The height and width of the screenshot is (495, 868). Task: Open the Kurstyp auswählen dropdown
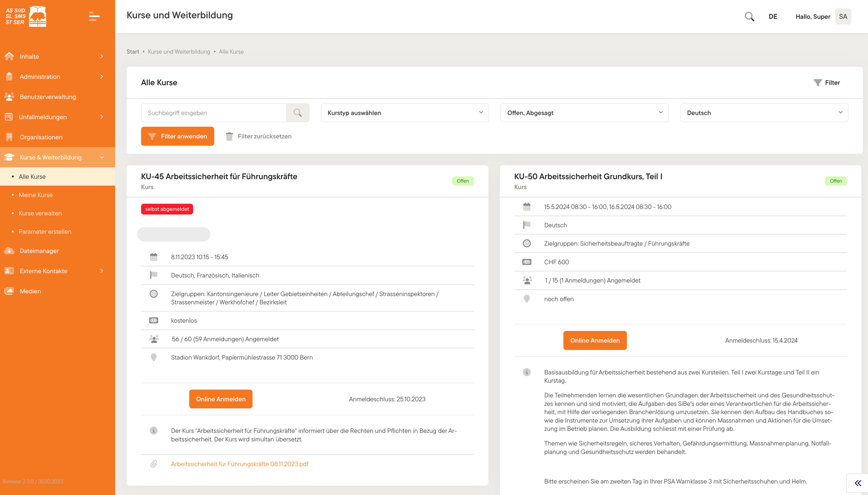click(405, 112)
